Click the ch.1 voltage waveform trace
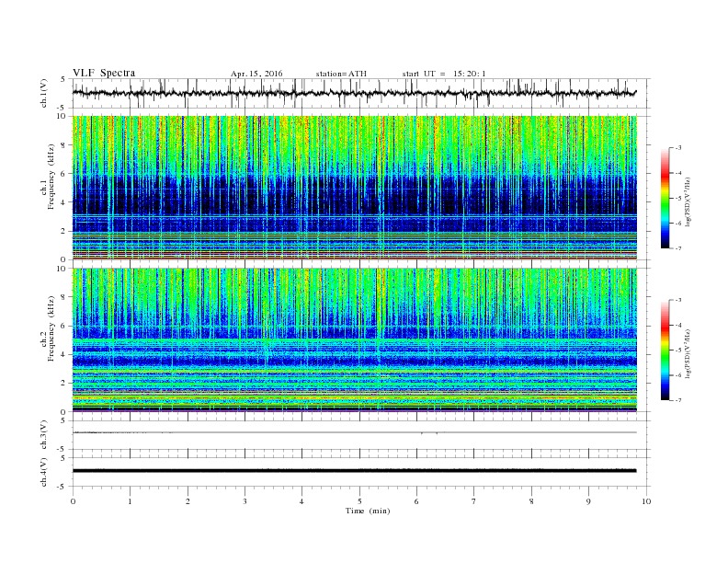The image size is (728, 563). coord(354,93)
